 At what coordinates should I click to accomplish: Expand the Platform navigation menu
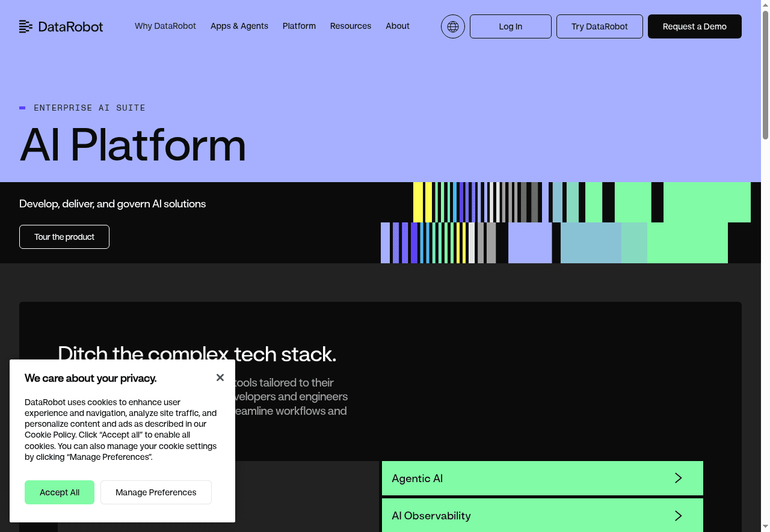[x=299, y=26]
